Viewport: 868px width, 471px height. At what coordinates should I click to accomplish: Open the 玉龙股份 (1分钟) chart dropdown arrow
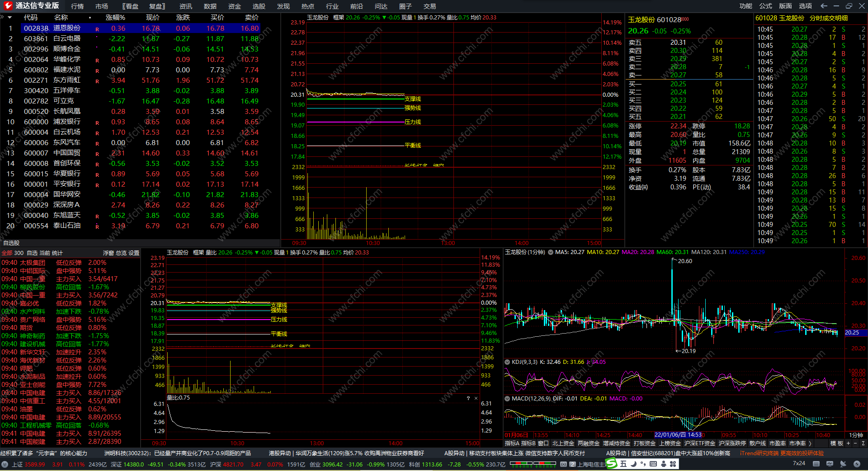(551, 252)
